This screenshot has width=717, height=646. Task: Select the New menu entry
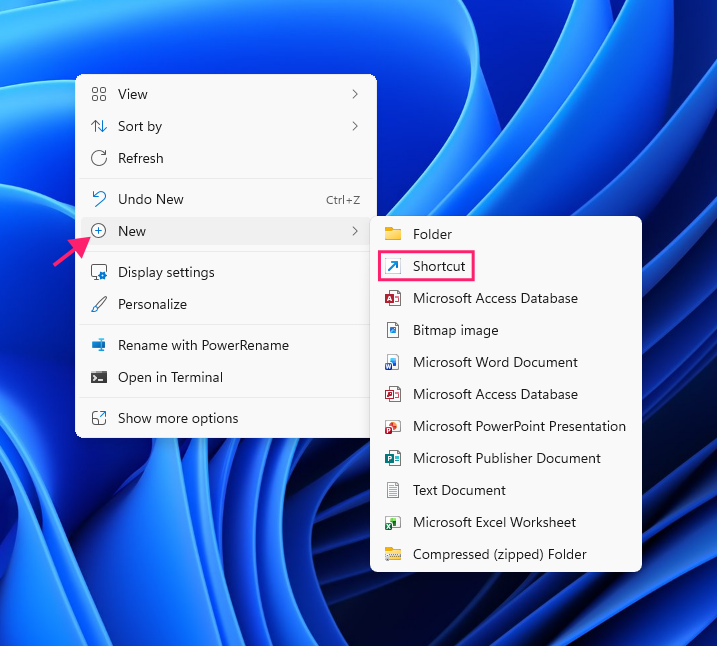coord(226,231)
